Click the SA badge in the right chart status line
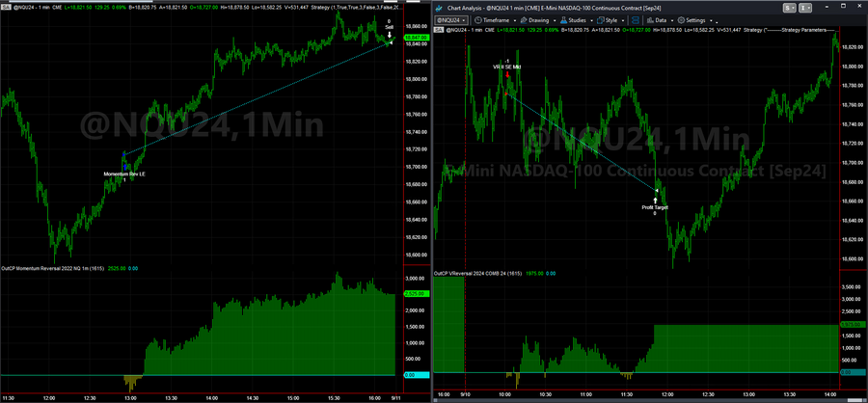 pyautogui.click(x=439, y=30)
